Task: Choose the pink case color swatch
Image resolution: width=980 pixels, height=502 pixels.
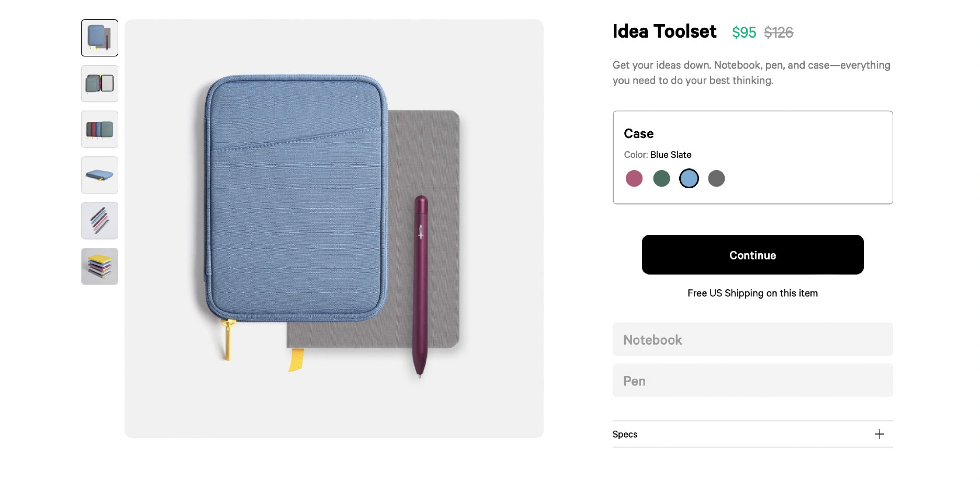Action: click(x=634, y=178)
